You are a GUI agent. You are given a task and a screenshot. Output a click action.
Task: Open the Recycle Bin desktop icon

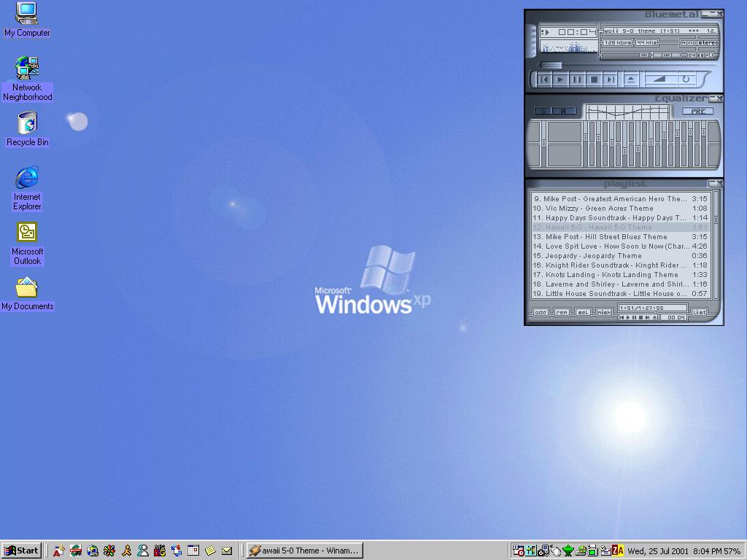27,123
